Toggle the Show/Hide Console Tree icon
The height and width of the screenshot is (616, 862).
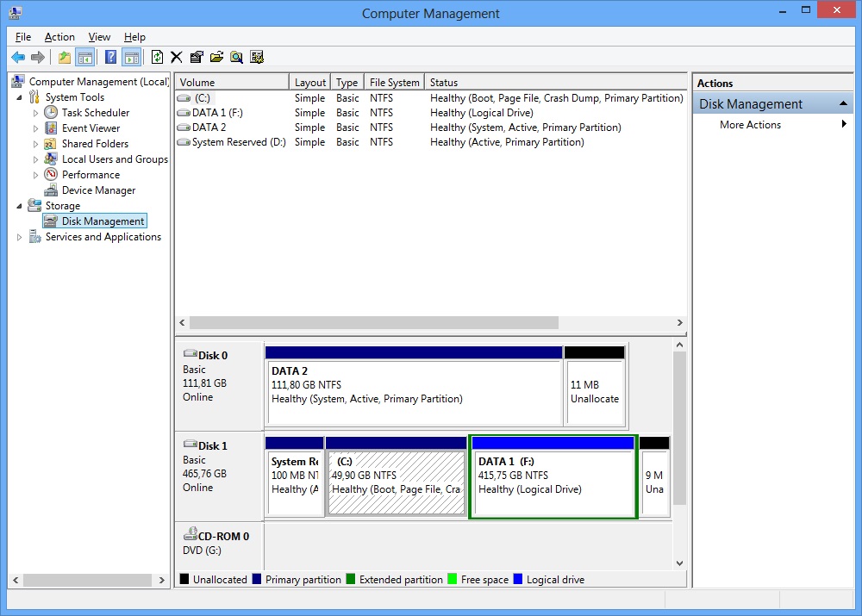(x=86, y=57)
